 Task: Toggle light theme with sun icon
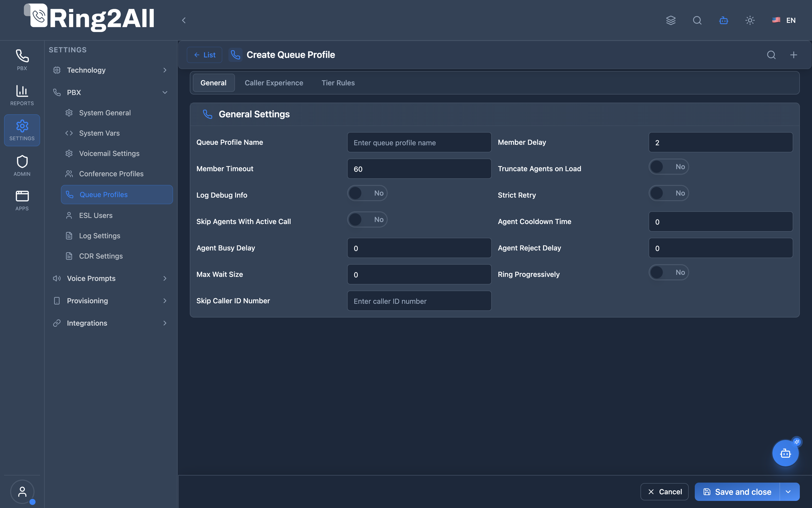tap(750, 21)
